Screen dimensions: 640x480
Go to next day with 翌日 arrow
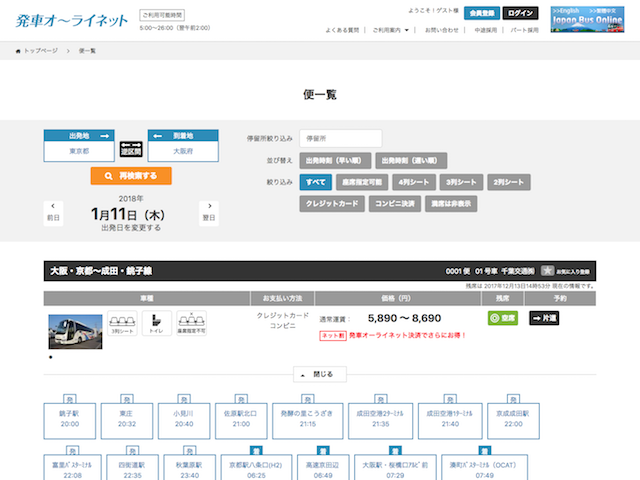pyautogui.click(x=209, y=213)
